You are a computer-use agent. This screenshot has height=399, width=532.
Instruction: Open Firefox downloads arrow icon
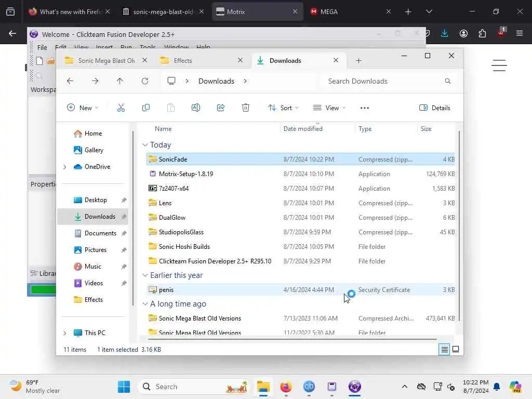pyautogui.click(x=445, y=33)
